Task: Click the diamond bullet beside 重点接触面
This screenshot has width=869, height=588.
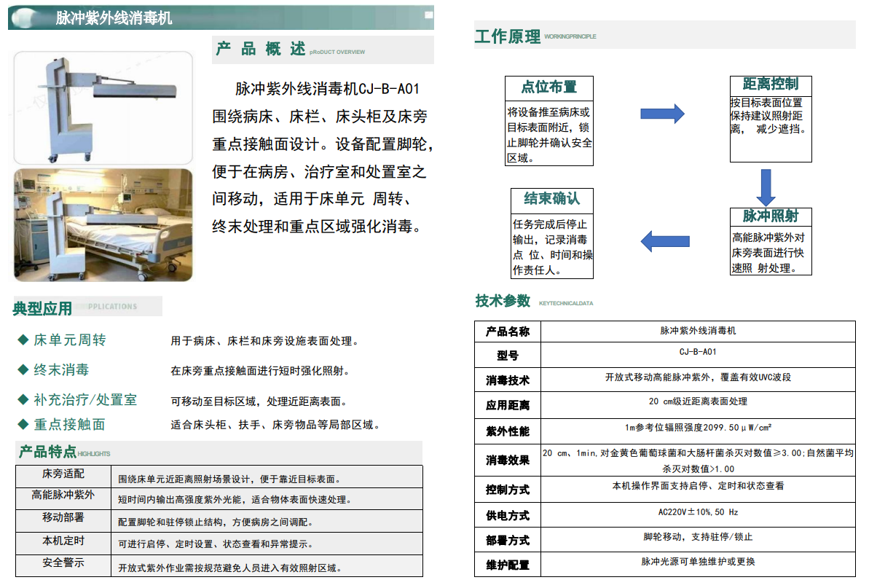Action: (x=23, y=425)
